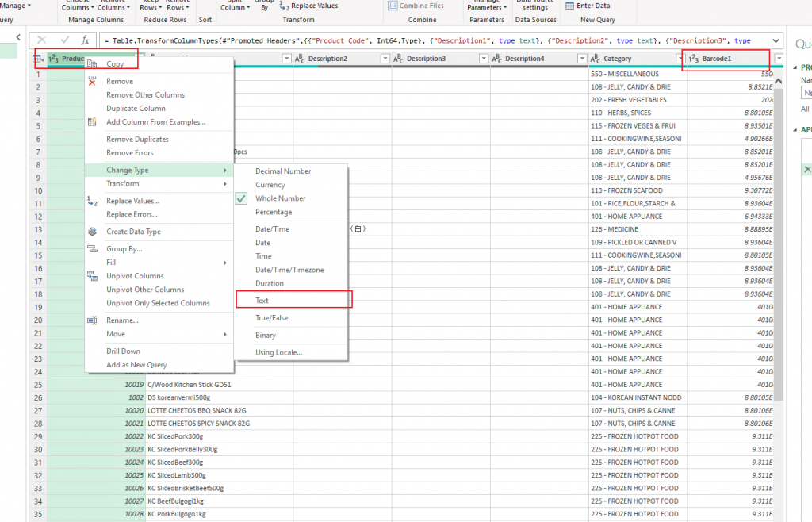
Task: Click Replace Values in the ribbon
Action: (x=309, y=6)
